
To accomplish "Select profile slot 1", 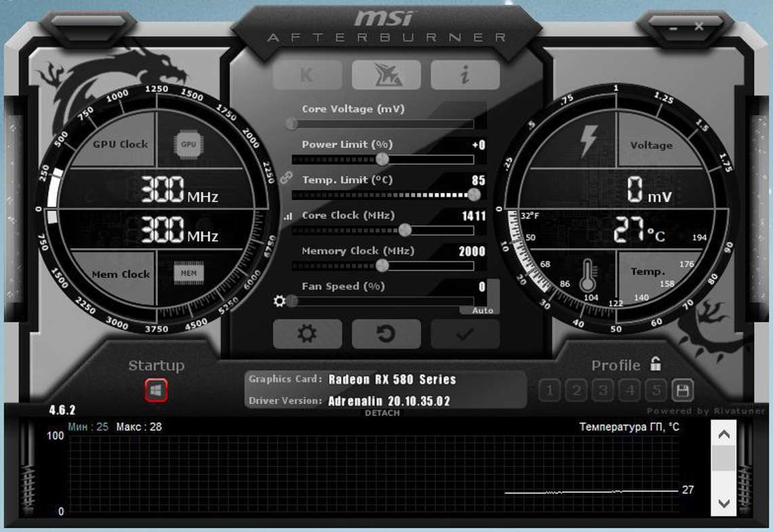I will 550,390.
